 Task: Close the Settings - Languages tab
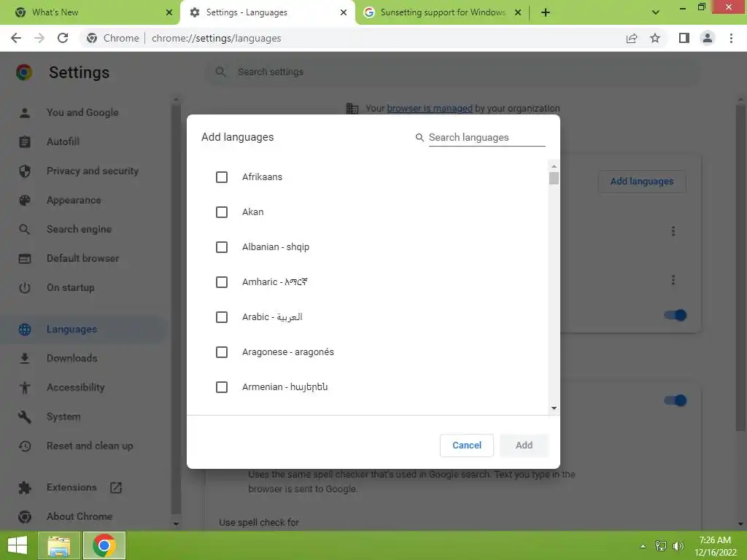[x=344, y=12]
